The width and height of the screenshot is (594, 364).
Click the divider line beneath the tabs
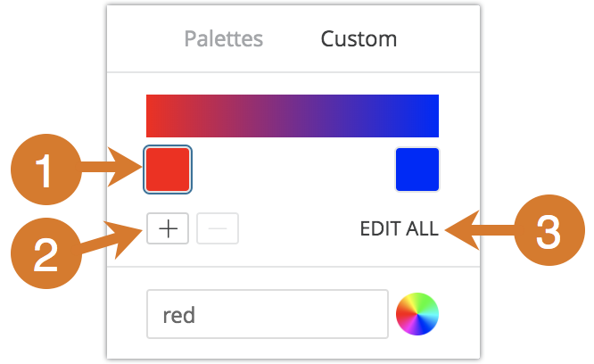tap(293, 72)
